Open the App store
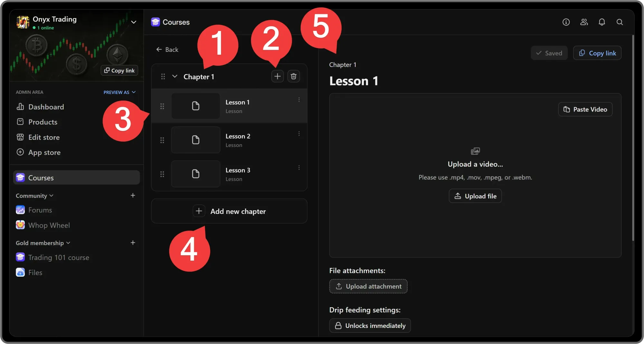The image size is (644, 344). (x=44, y=152)
